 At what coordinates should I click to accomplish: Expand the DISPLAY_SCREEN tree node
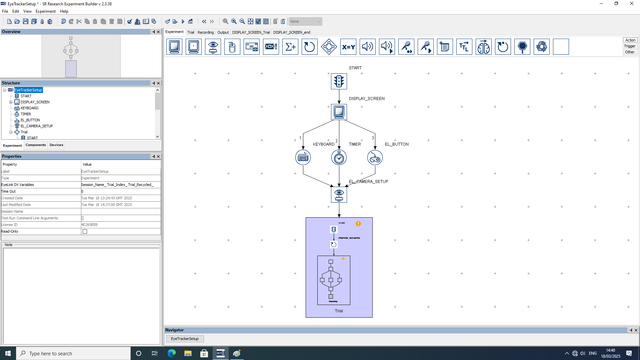(x=11, y=102)
